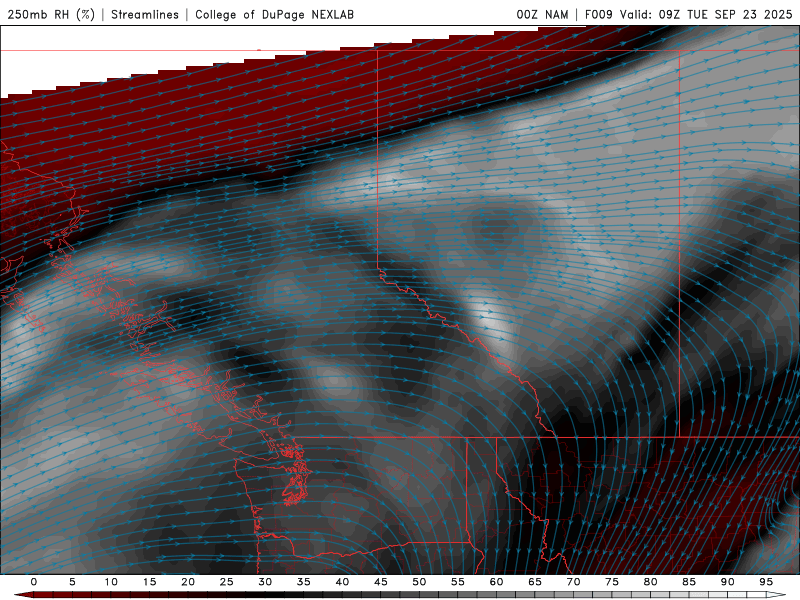
Task: Click the "85" label on the color scale
Action: tap(689, 582)
